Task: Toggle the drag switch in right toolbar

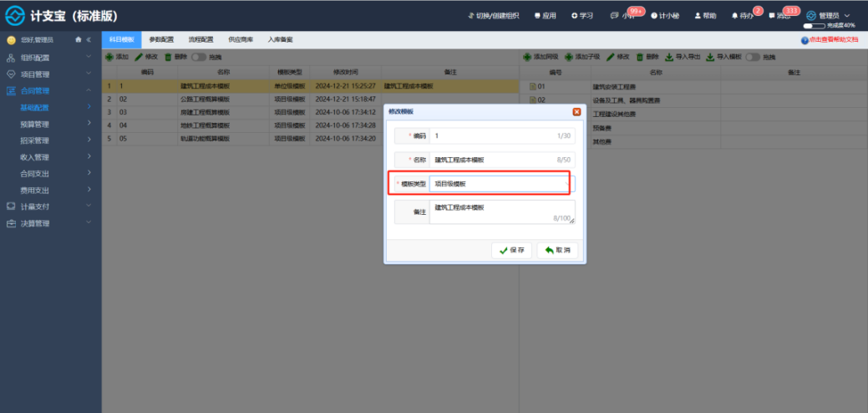Action: [753, 57]
